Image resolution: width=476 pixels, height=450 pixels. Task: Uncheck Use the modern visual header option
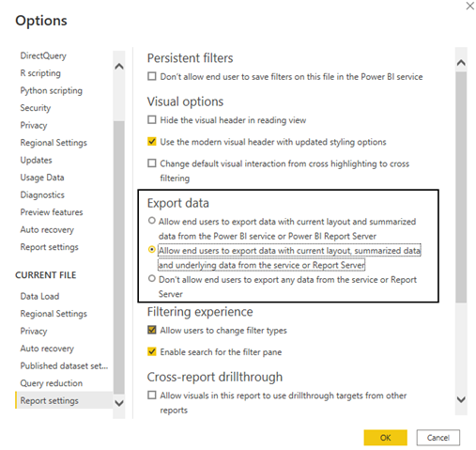click(x=152, y=142)
